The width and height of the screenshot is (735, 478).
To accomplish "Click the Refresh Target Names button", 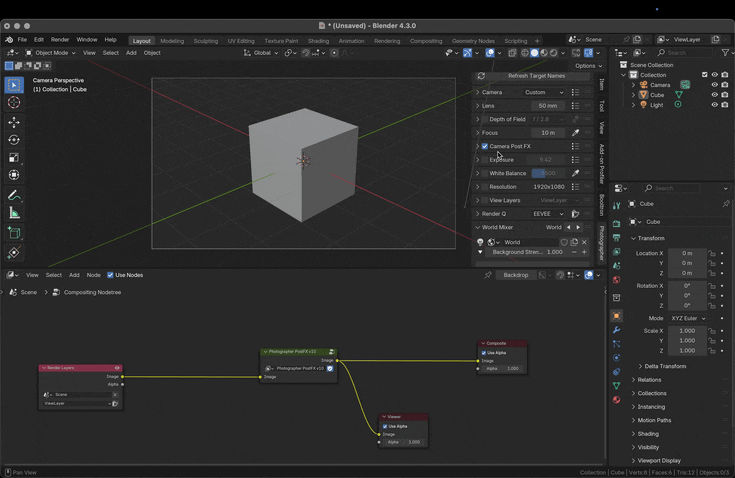I will (536, 76).
